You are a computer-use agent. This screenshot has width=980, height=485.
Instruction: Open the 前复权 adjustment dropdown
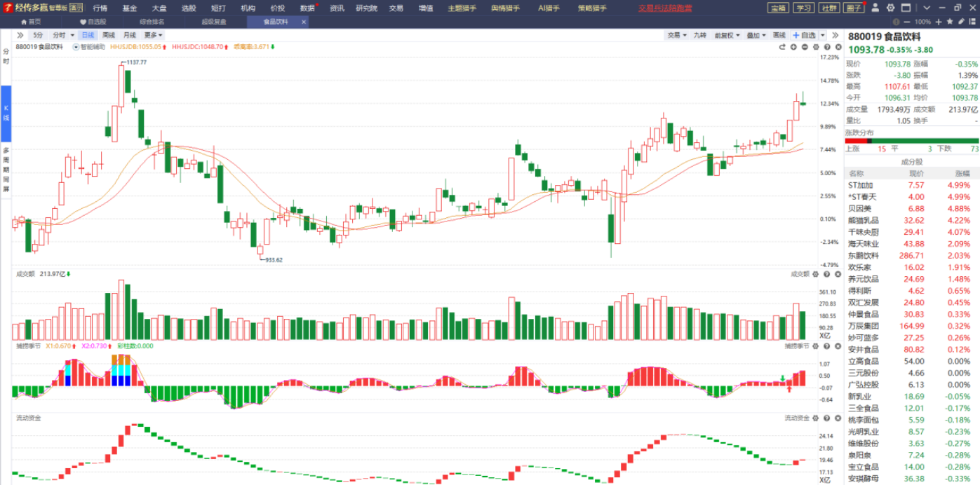click(726, 35)
